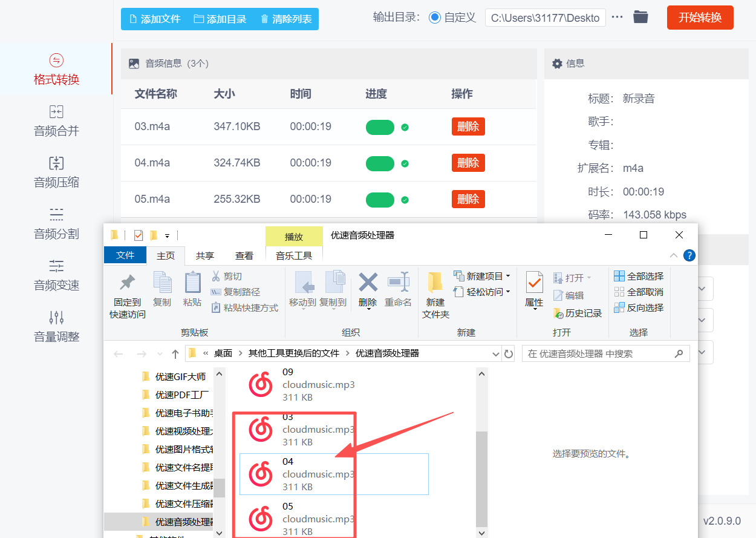Click the 属性 properties icon
This screenshot has height=538, width=756.
(535, 283)
